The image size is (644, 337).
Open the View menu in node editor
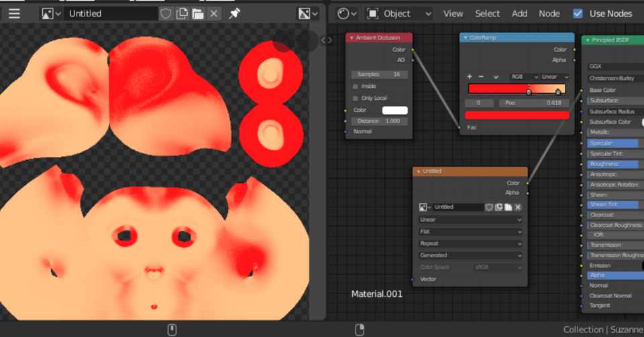tap(453, 13)
